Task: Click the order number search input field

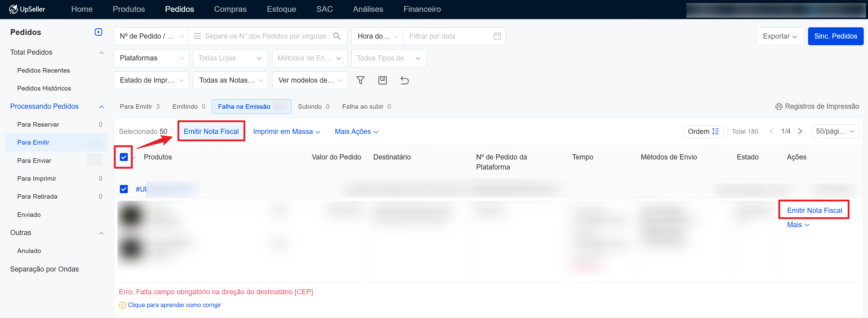Action: (265, 36)
